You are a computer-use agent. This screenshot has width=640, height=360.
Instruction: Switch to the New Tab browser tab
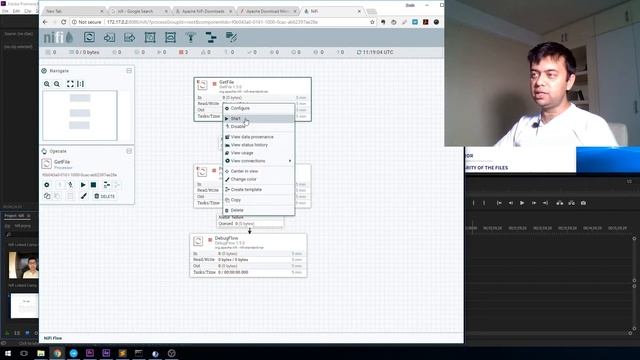pyautogui.click(x=74, y=11)
